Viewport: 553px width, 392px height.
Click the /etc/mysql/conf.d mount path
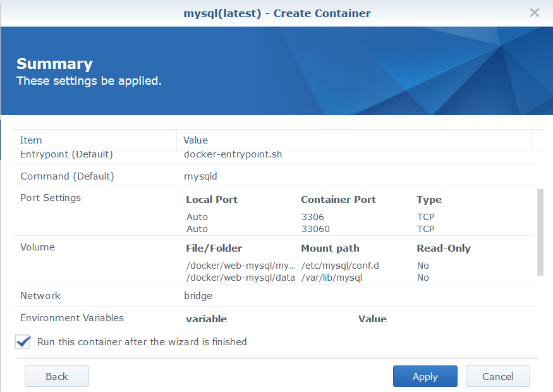pyautogui.click(x=340, y=266)
